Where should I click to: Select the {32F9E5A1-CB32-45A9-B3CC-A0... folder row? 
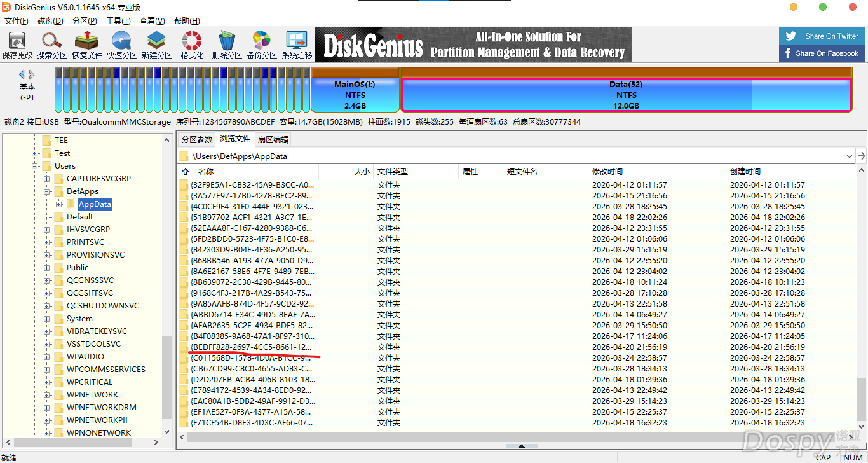(x=517, y=185)
